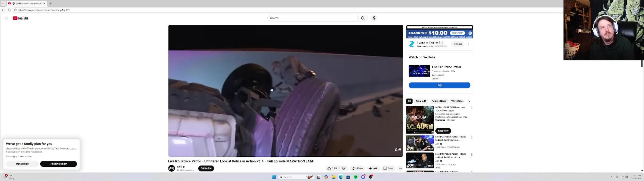The width and height of the screenshot is (644, 181).
Task: Close the Live PD browser tab
Action: [x=44, y=3]
